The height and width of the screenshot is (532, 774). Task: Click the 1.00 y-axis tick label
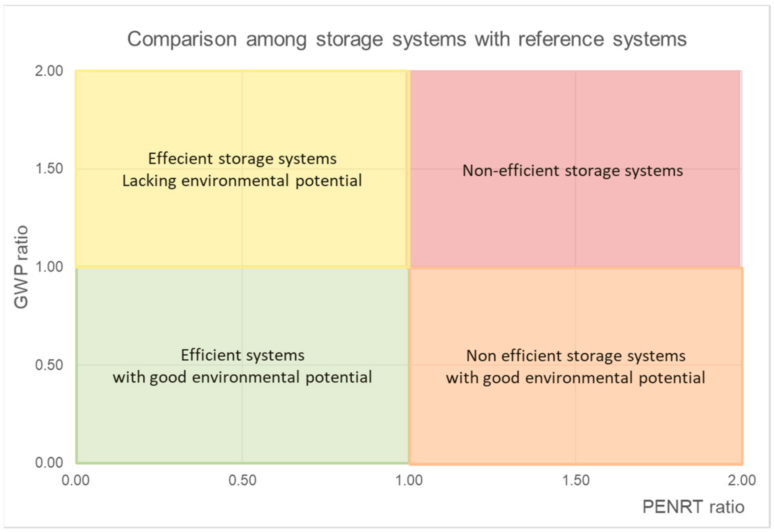point(49,267)
